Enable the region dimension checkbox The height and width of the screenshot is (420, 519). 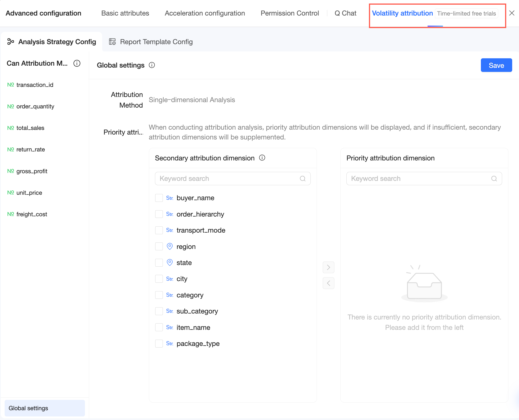pyautogui.click(x=159, y=246)
